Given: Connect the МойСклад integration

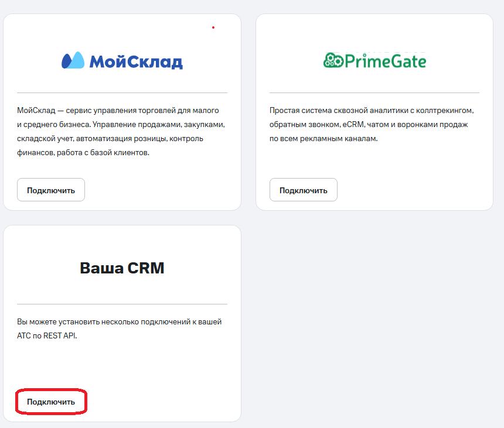Looking at the screenshot, I should [51, 190].
